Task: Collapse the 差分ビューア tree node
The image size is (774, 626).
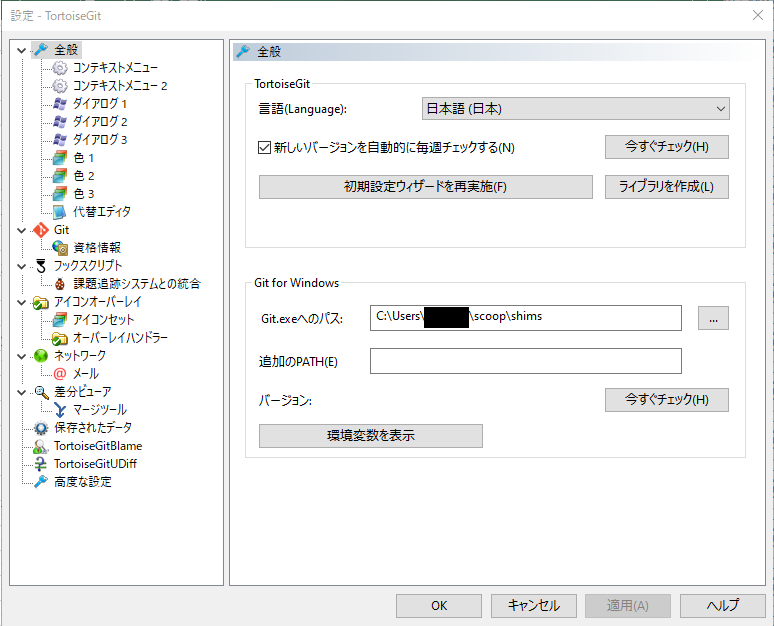Action: [x=21, y=392]
